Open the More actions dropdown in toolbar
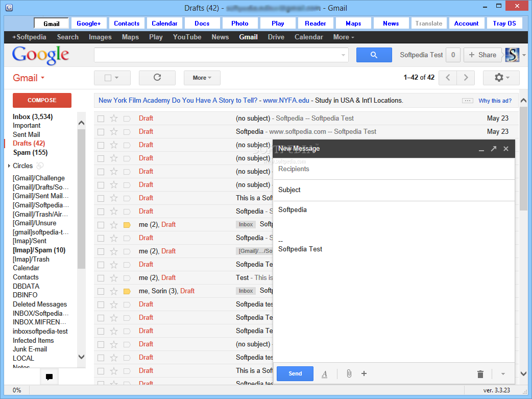532x399 pixels. click(202, 78)
